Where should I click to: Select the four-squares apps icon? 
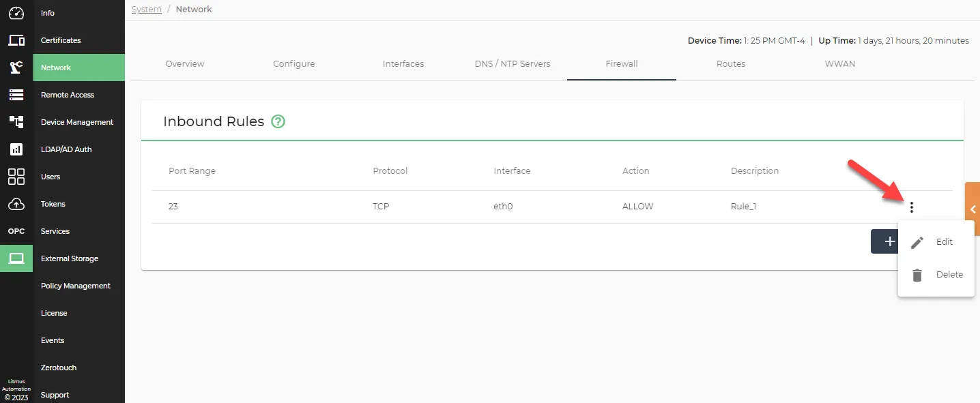16,177
